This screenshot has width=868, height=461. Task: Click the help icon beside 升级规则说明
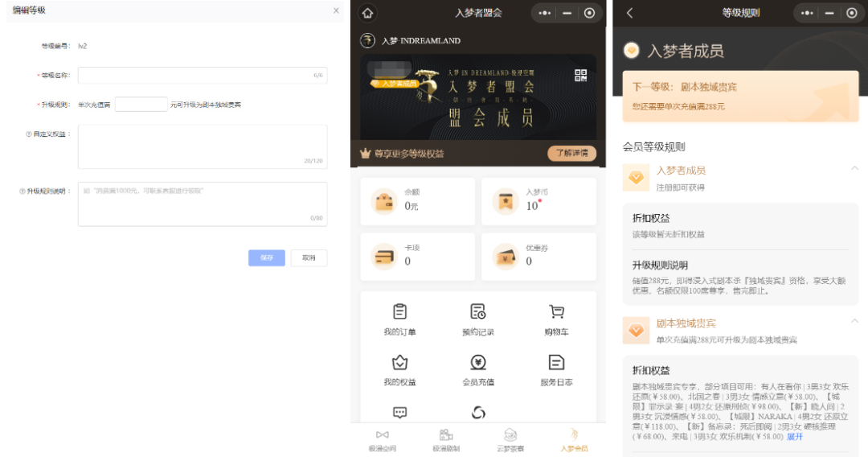point(23,191)
